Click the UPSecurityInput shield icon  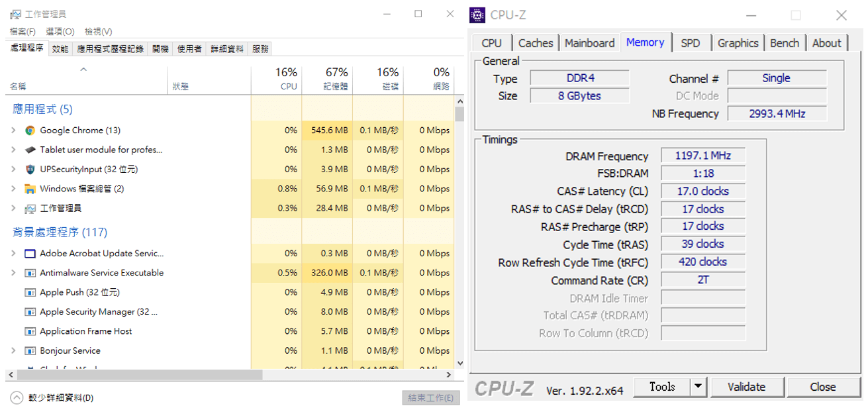click(30, 170)
